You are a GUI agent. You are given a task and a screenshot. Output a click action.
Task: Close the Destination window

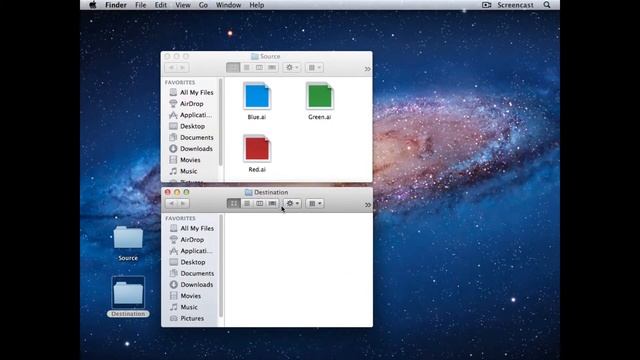[x=168, y=192]
